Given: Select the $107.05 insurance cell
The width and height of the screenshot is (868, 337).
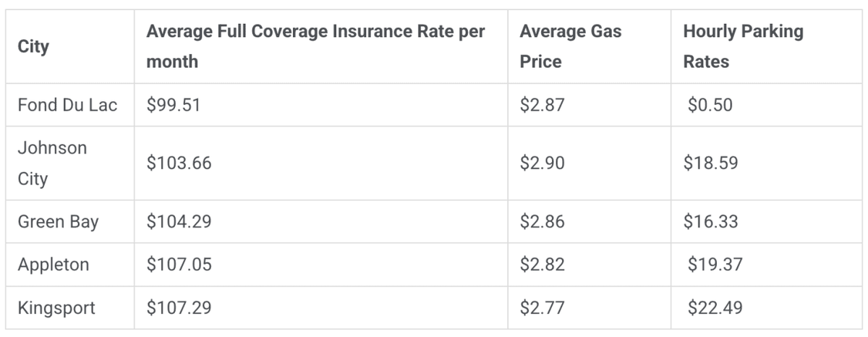Looking at the screenshot, I should point(179,265).
